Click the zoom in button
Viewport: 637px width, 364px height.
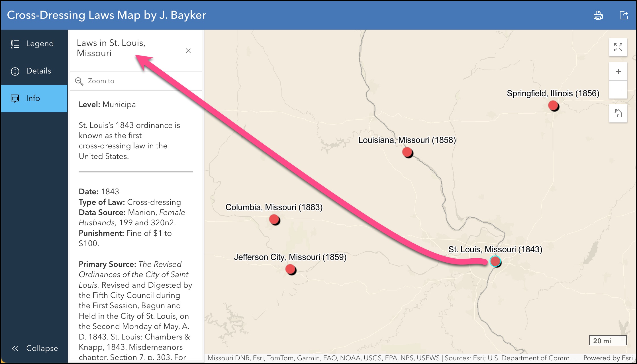[x=619, y=72]
